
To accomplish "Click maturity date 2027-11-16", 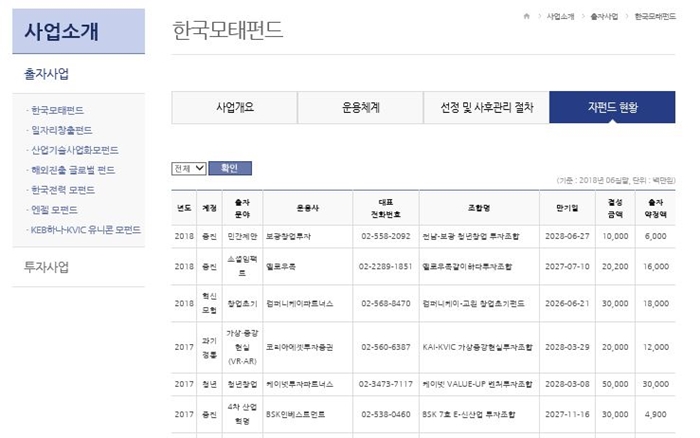I will pyautogui.click(x=567, y=414).
